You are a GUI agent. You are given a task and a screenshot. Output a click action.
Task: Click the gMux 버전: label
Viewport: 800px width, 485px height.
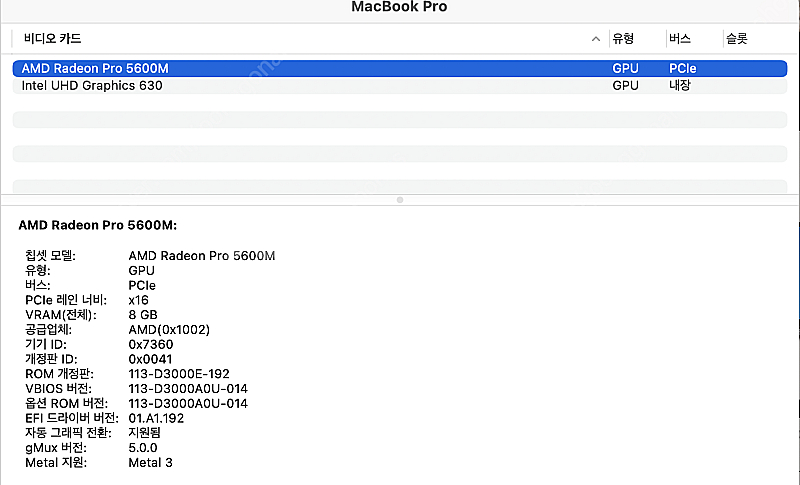click(x=56, y=448)
